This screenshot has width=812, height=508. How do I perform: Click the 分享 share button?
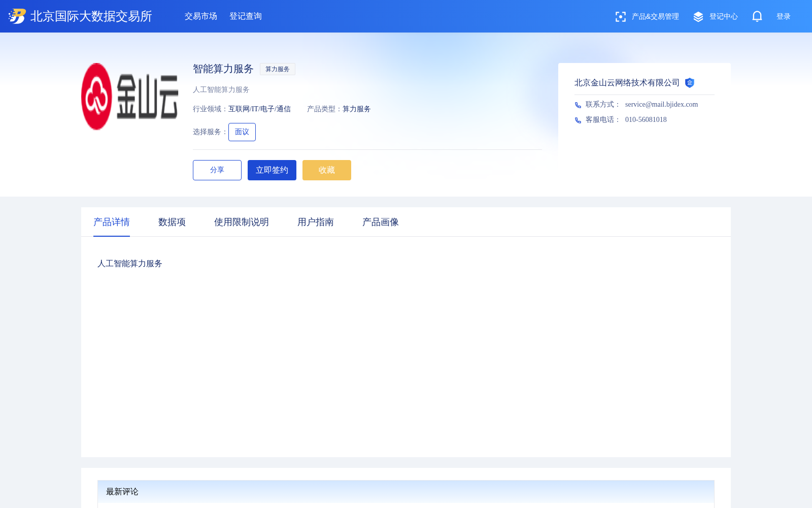coord(217,170)
